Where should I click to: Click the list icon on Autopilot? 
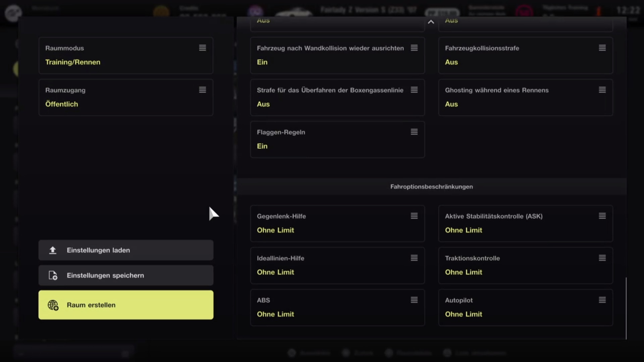point(602,300)
